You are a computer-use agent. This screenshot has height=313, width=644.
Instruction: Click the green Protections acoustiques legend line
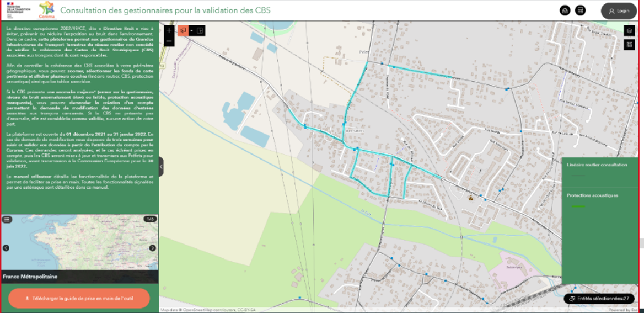[x=578, y=206]
